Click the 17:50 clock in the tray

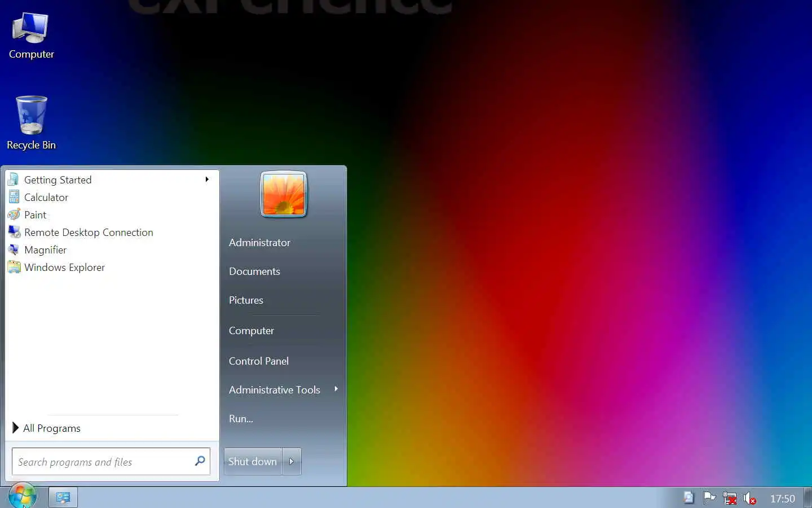tap(782, 498)
